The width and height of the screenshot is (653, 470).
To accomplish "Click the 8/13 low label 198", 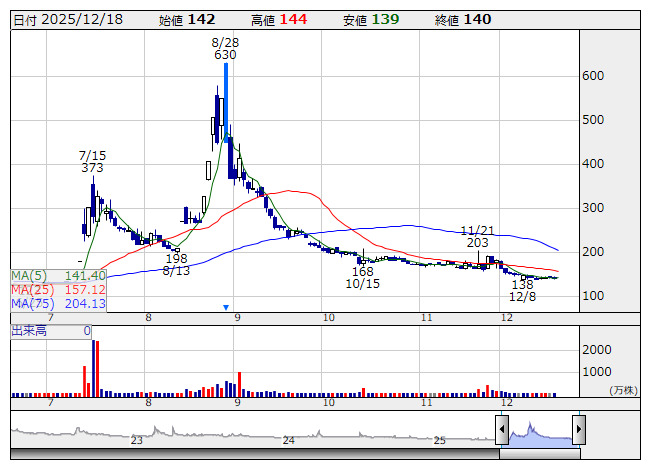I will [x=176, y=258].
